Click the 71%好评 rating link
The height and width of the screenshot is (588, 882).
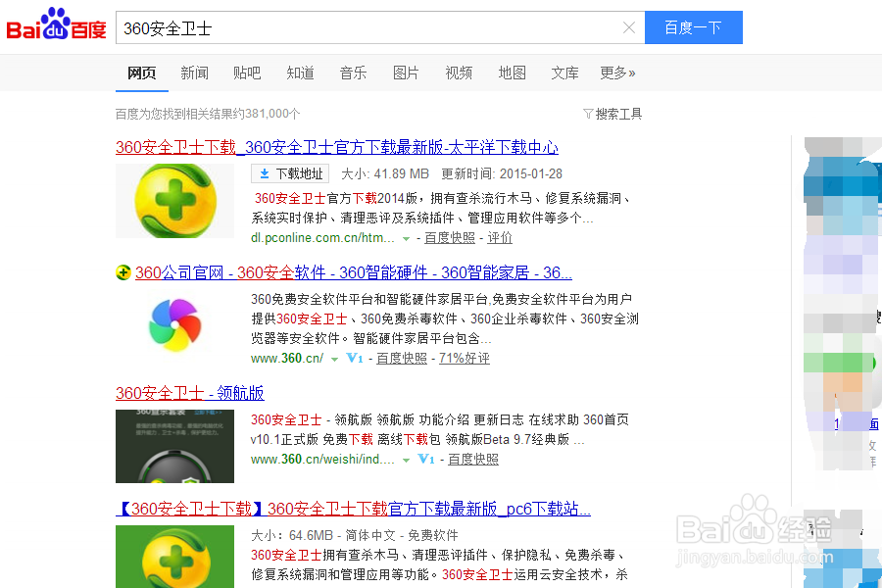click(465, 359)
